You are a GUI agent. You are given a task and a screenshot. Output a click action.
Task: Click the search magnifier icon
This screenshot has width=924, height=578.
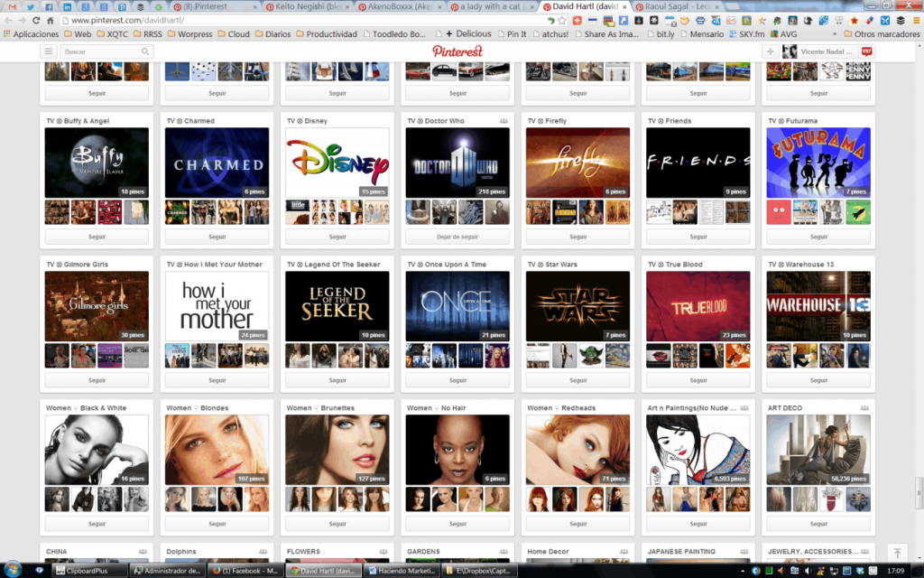click(x=145, y=52)
